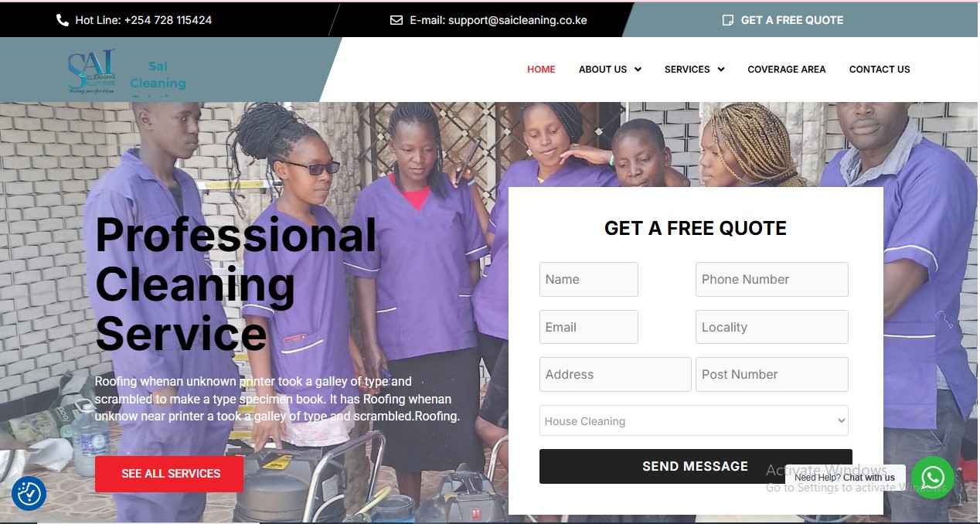980x524 pixels.
Task: Click the note icon beside Get A Free Quote
Action: [x=727, y=20]
